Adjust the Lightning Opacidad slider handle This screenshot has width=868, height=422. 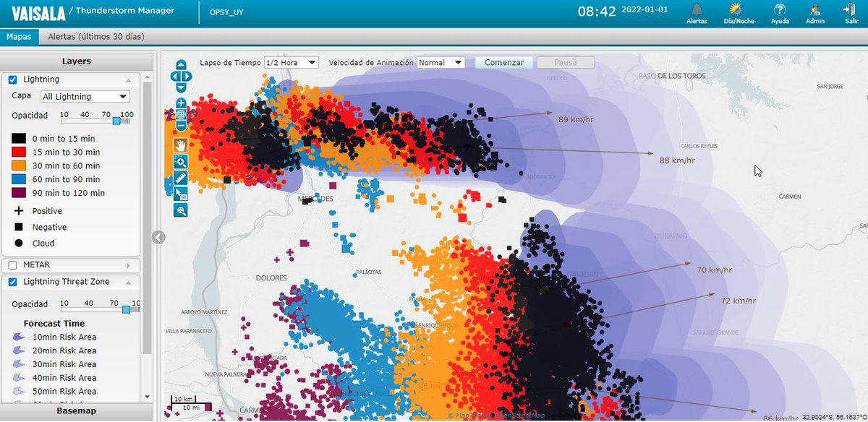point(116,121)
